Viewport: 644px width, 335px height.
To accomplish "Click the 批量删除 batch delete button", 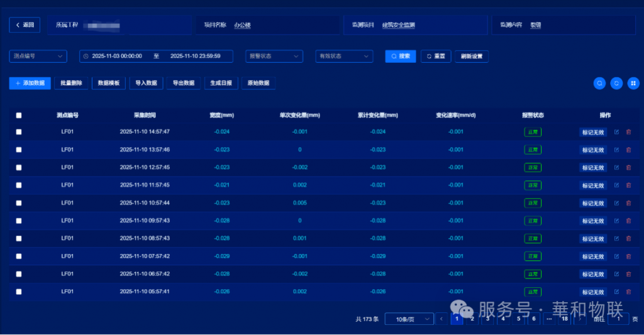I will pos(72,84).
